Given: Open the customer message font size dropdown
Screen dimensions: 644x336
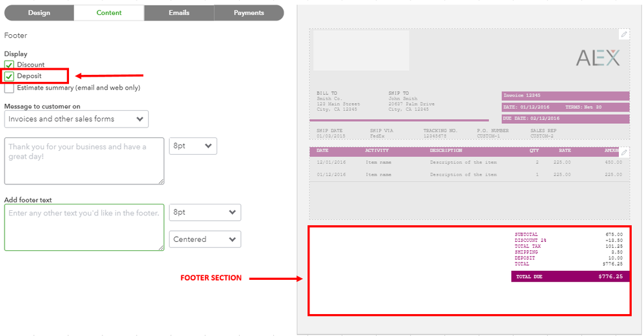Looking at the screenshot, I should [193, 146].
